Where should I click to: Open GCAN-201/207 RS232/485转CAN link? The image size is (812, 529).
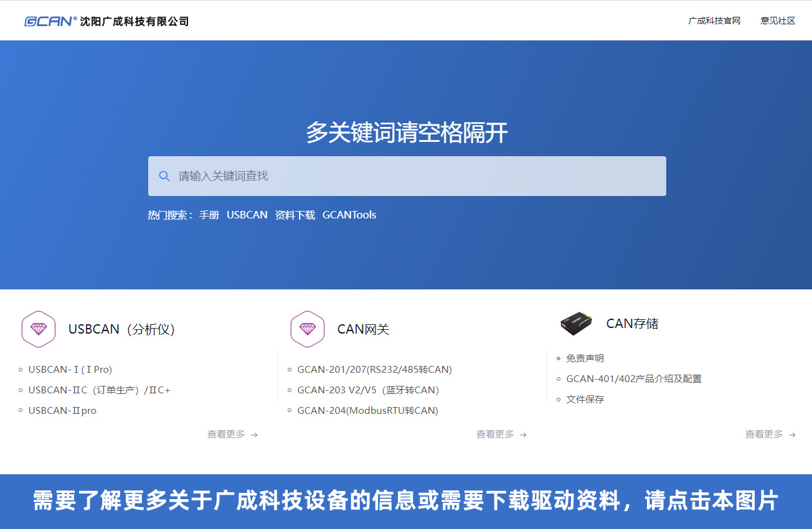click(374, 370)
